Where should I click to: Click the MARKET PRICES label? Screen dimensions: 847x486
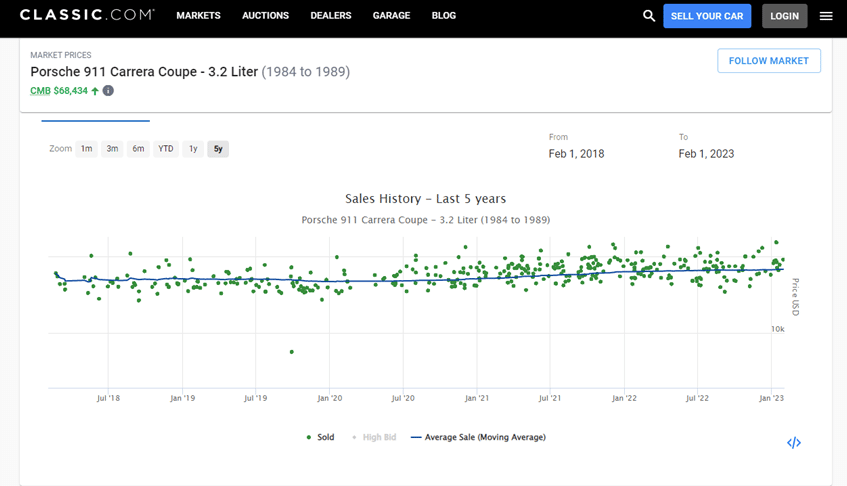(x=60, y=55)
